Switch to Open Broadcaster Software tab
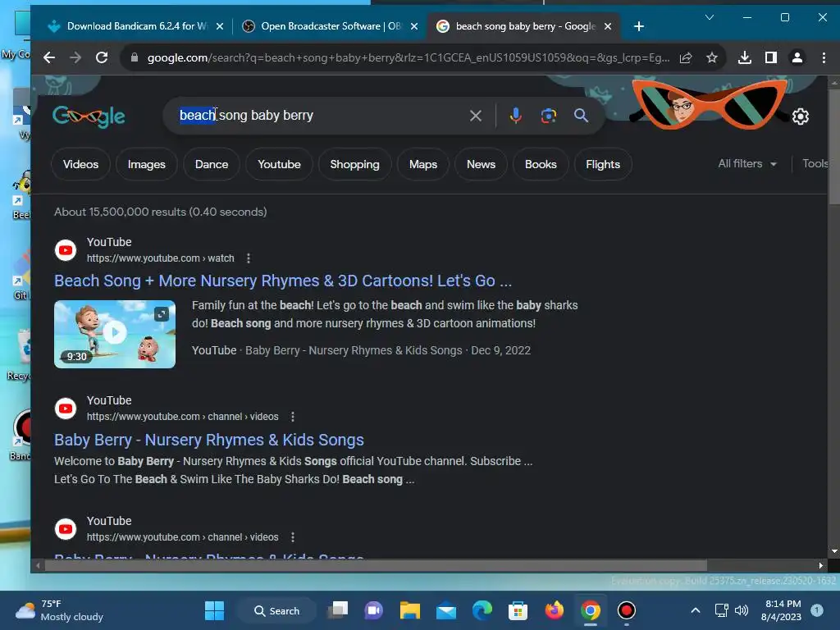This screenshot has width=840, height=630. [331, 26]
